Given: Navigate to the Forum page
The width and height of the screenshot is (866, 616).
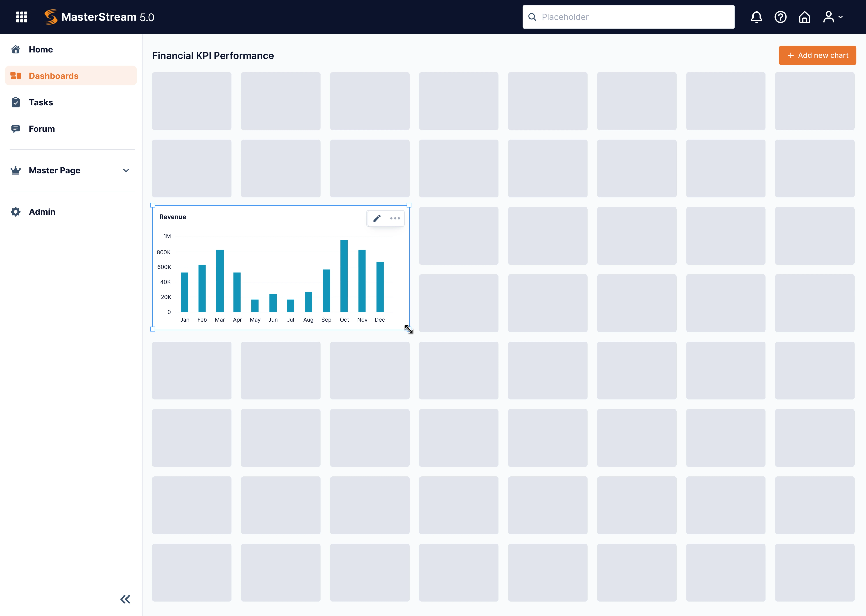Looking at the screenshot, I should 42,129.
